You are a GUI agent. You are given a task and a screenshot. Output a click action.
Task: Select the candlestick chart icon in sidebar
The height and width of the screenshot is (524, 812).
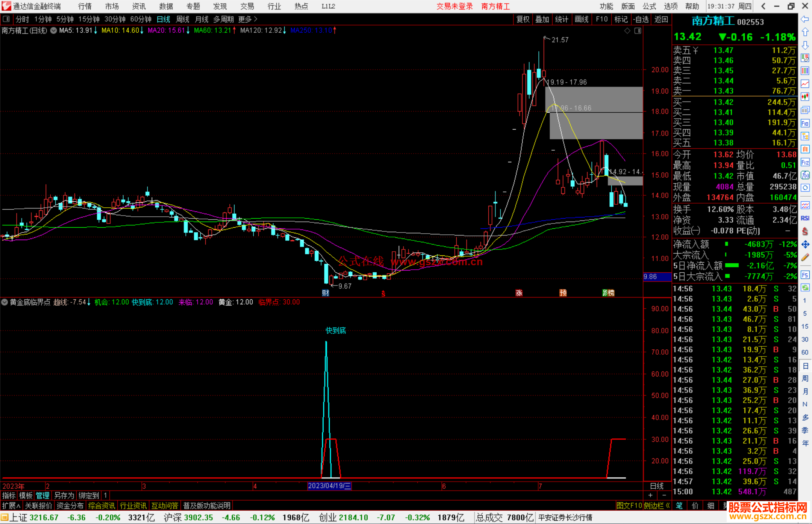pyautogui.click(x=805, y=97)
